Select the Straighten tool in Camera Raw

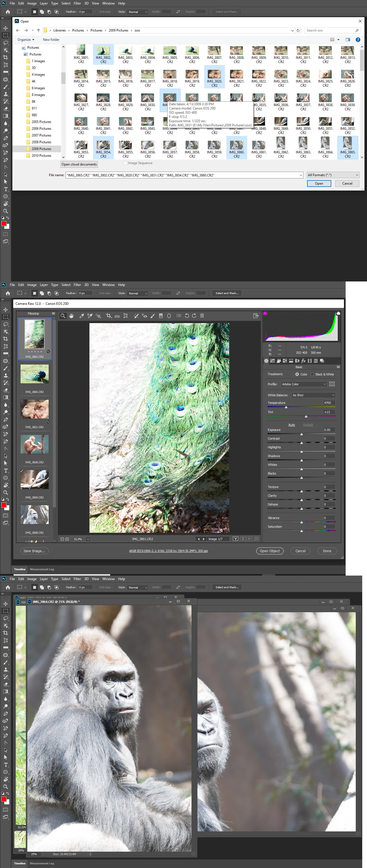coord(117,316)
